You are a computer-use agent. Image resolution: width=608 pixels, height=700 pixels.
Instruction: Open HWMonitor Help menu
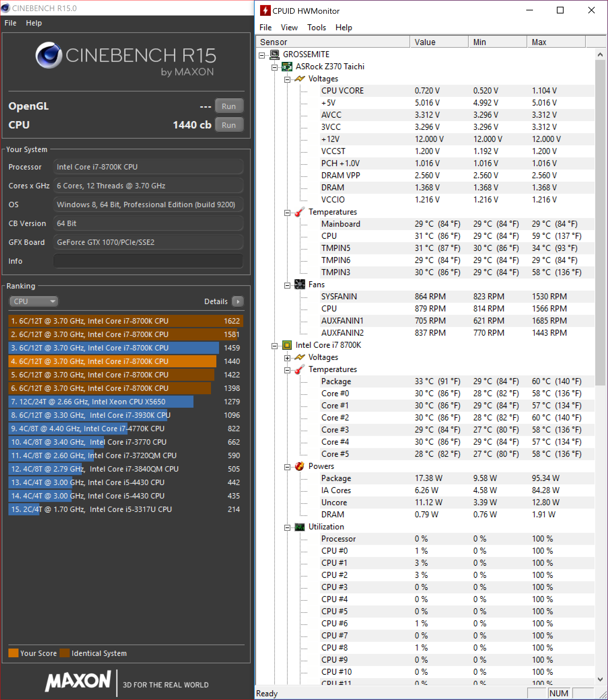[344, 28]
